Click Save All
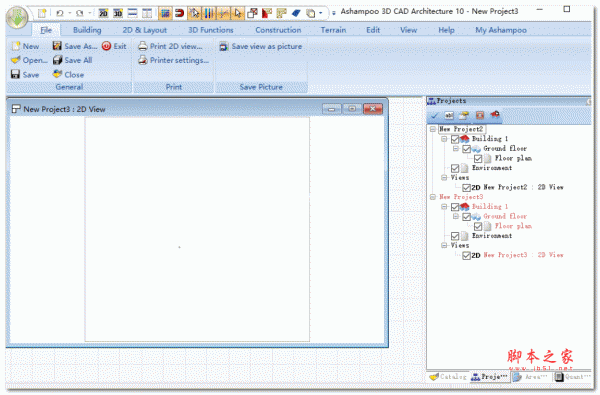 click(73, 60)
